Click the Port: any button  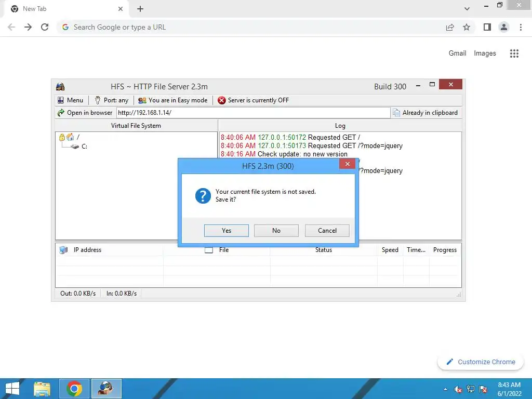click(x=111, y=100)
